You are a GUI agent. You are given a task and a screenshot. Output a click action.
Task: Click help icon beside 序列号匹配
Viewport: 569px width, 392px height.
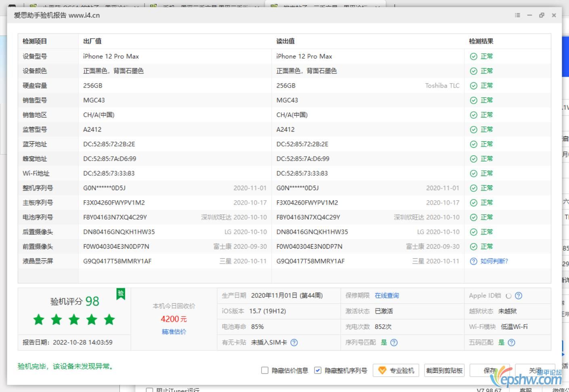click(394, 342)
